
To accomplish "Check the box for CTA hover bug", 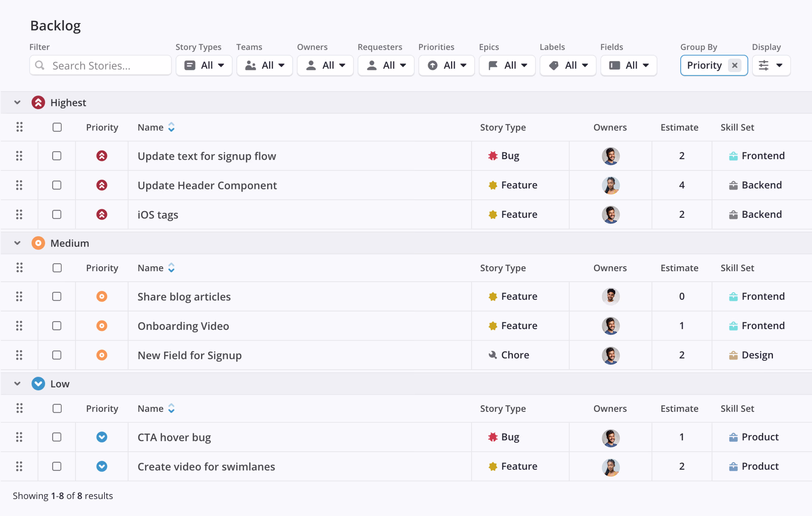I will point(57,437).
